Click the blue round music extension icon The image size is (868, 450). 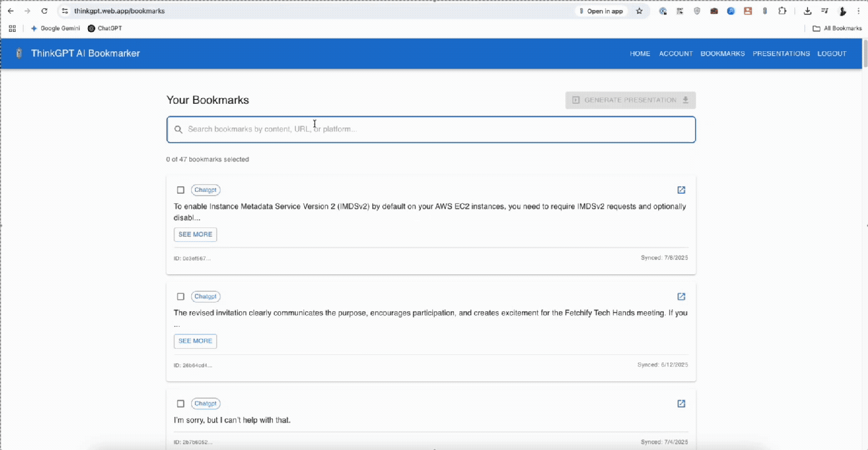click(731, 11)
